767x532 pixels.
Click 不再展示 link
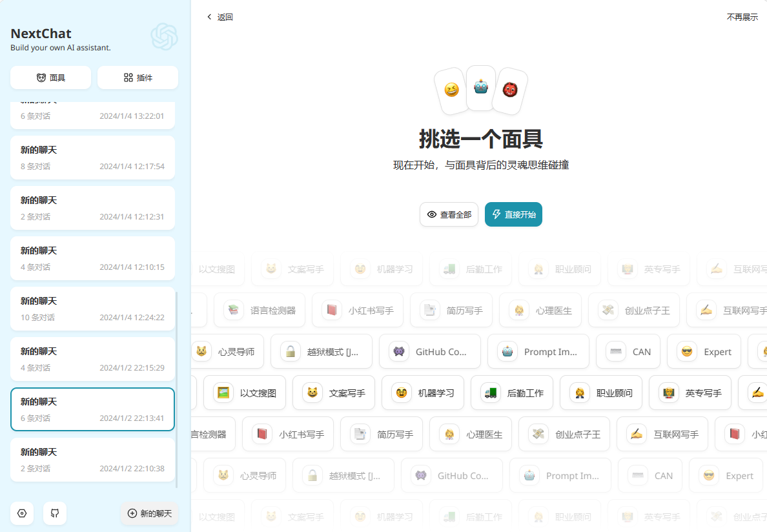pos(742,17)
